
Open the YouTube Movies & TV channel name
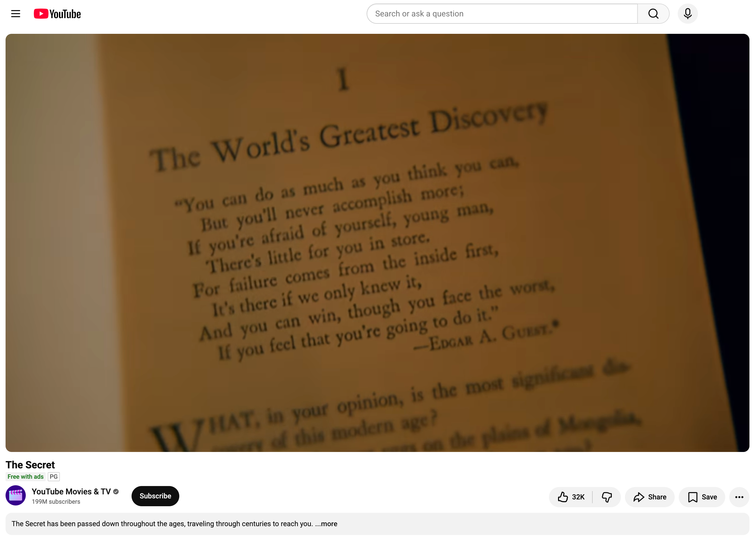point(71,491)
